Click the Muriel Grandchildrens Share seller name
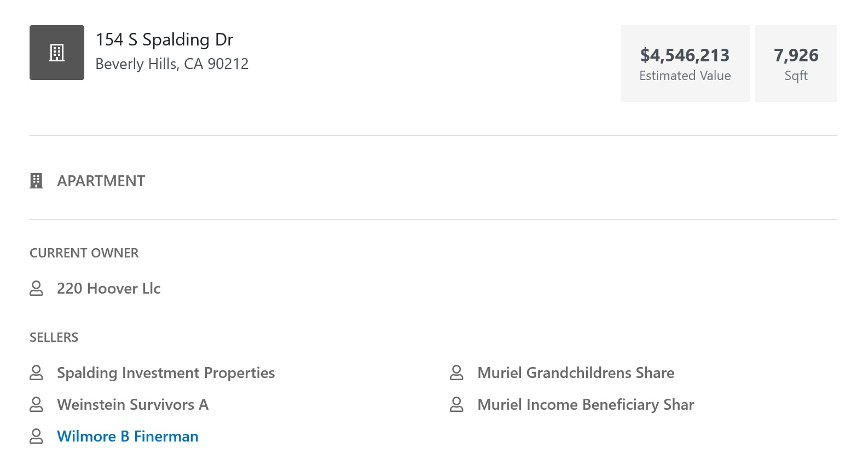868x470 pixels. pos(576,372)
